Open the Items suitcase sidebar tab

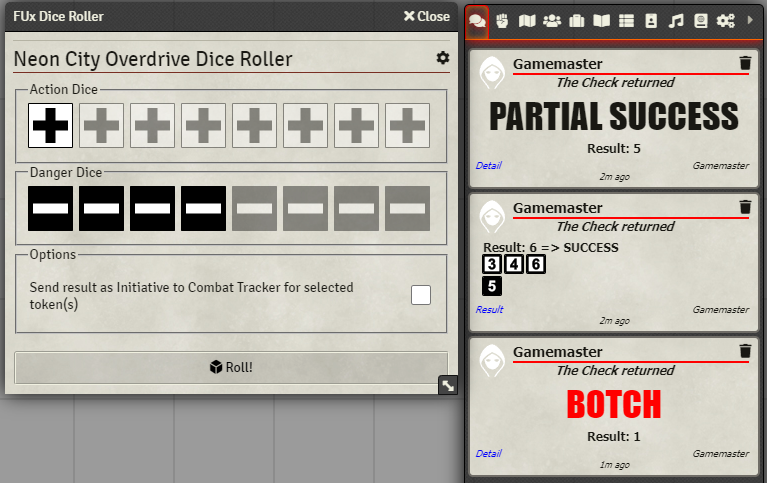[x=577, y=21]
